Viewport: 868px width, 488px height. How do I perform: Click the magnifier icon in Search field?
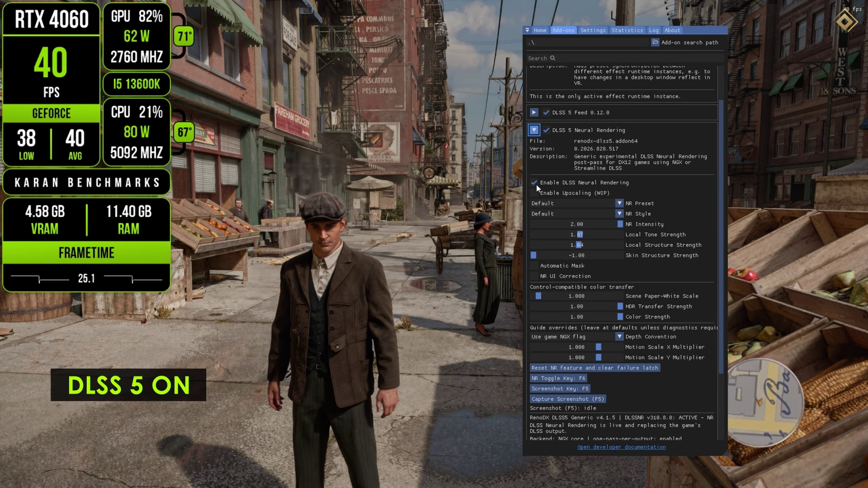coord(552,58)
